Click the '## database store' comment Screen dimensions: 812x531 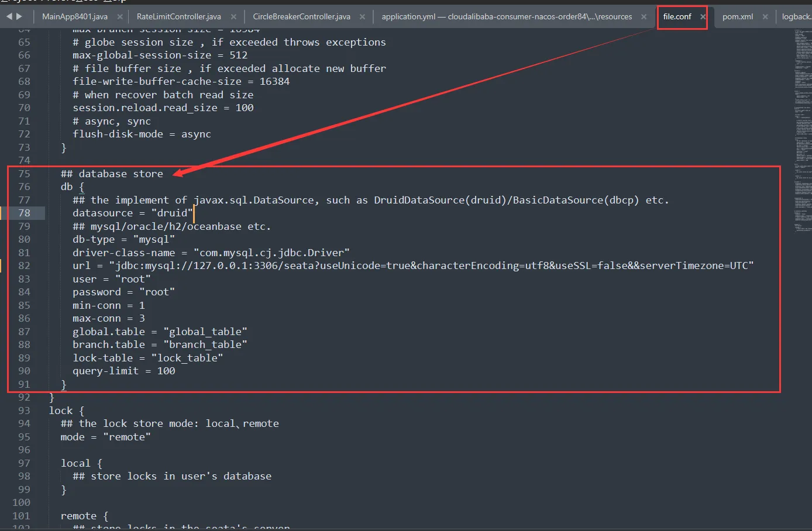112,174
